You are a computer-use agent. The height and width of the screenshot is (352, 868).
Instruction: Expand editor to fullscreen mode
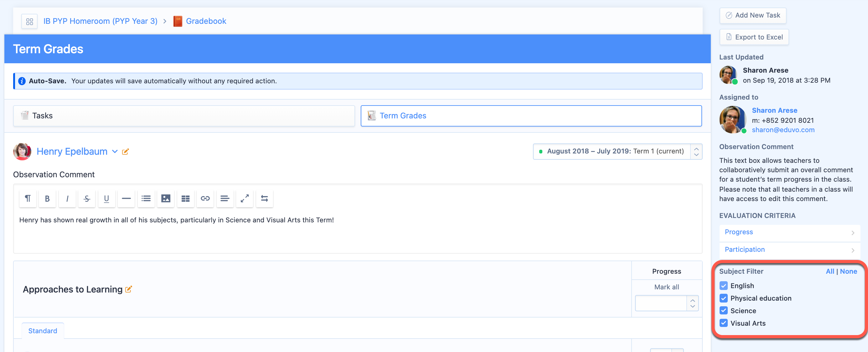pos(244,199)
